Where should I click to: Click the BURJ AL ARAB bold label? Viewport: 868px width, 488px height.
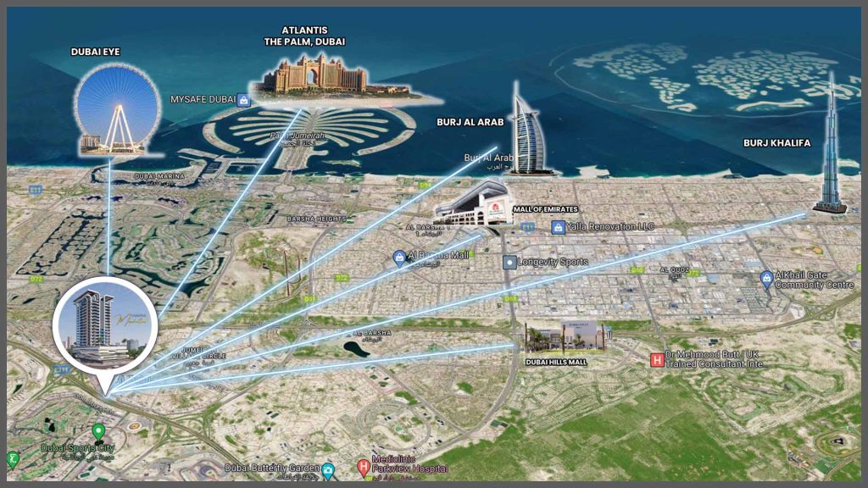470,122
